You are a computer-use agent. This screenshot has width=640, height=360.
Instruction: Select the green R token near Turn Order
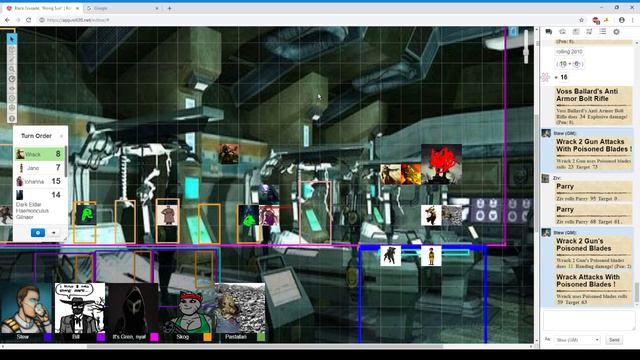[x=86, y=215]
